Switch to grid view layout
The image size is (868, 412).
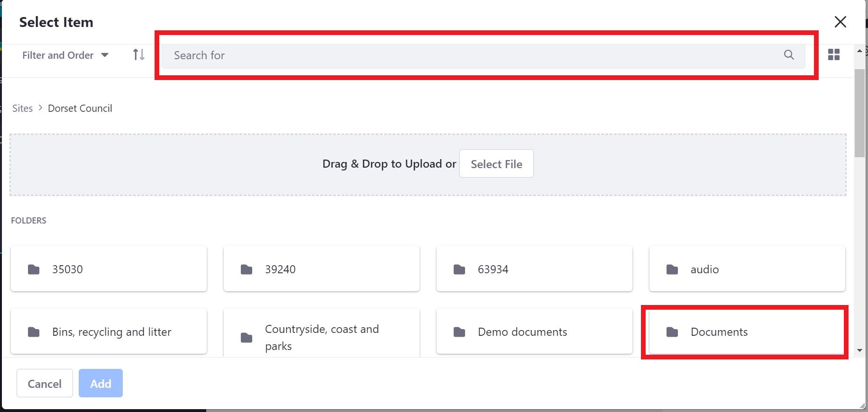(833, 54)
